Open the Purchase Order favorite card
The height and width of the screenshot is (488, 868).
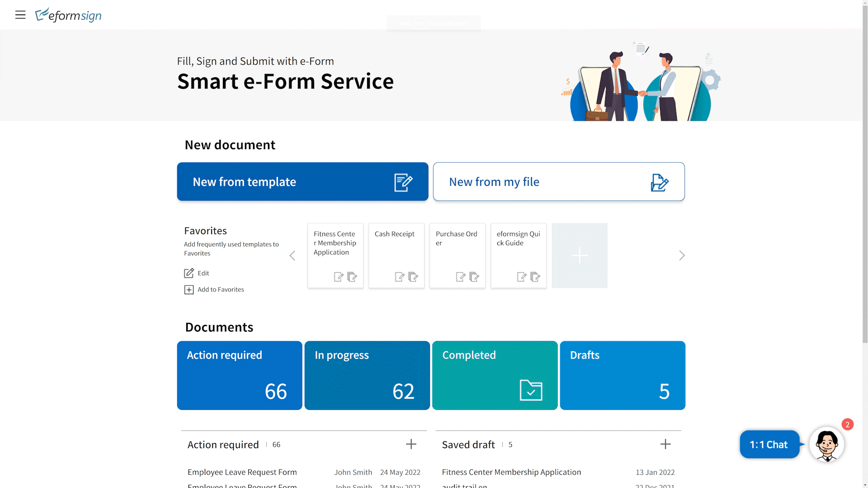click(x=458, y=255)
